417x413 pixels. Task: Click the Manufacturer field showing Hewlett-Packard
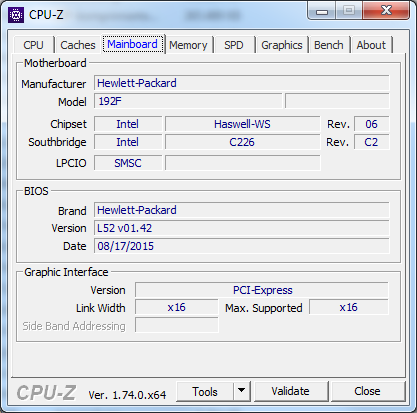click(242, 83)
